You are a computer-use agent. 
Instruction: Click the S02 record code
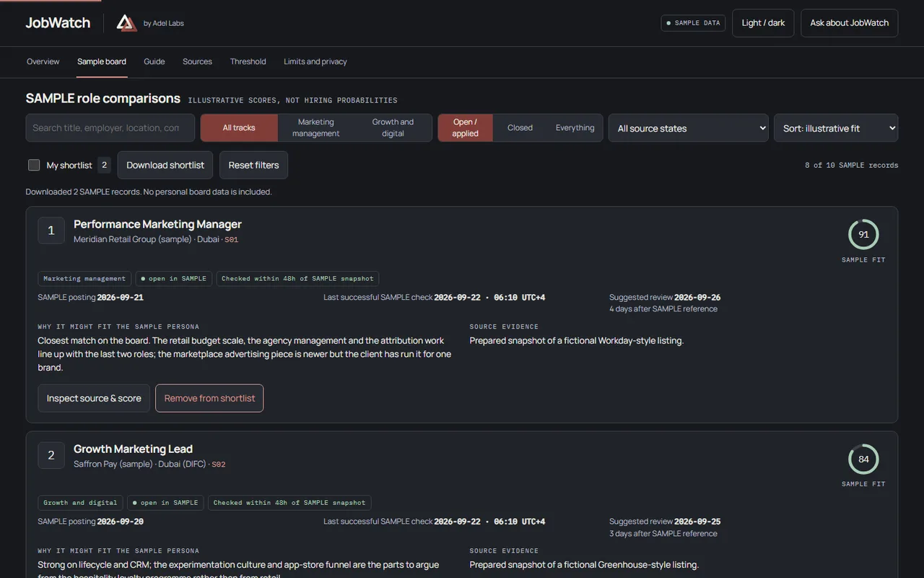click(218, 464)
